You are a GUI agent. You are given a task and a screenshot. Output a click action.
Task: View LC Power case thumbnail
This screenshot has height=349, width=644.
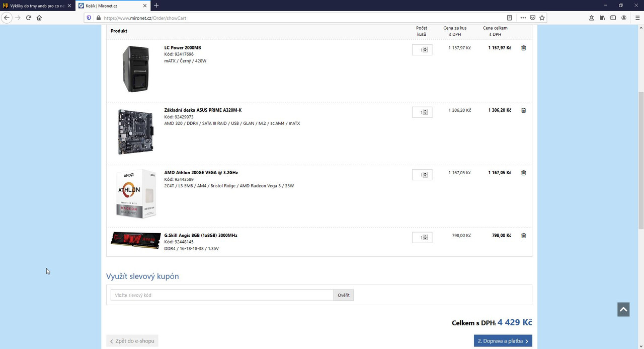[x=136, y=69]
